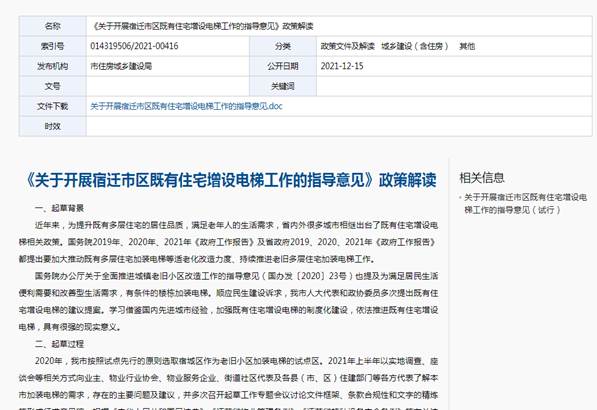Click the 分类 label cell
This screenshot has width=597, height=410.
pyautogui.click(x=283, y=46)
